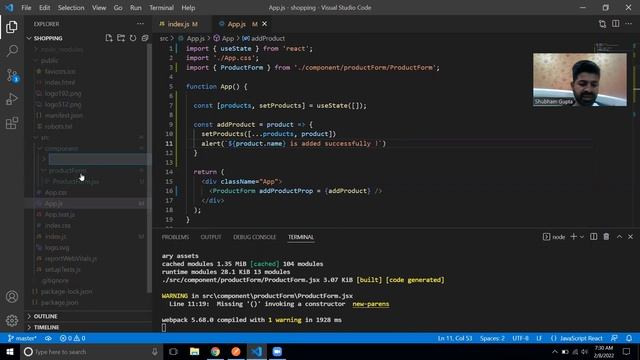
Task: Open the notifications bell in status bar
Action: 629,338
